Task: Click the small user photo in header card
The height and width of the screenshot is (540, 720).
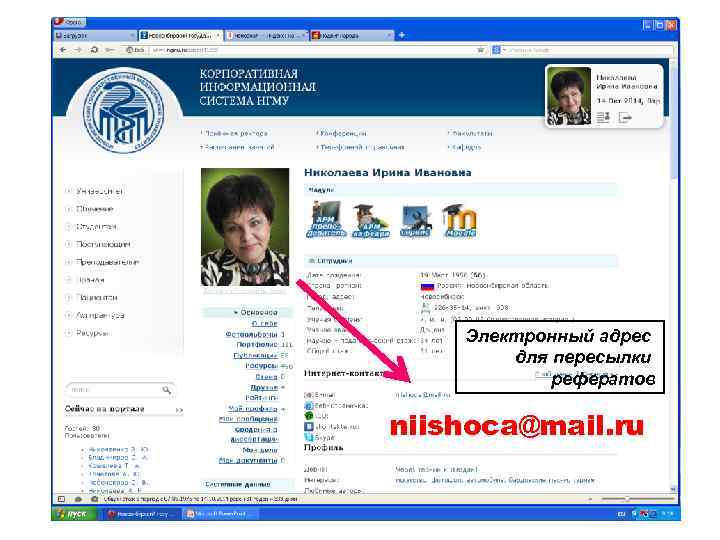Action: pos(569,96)
